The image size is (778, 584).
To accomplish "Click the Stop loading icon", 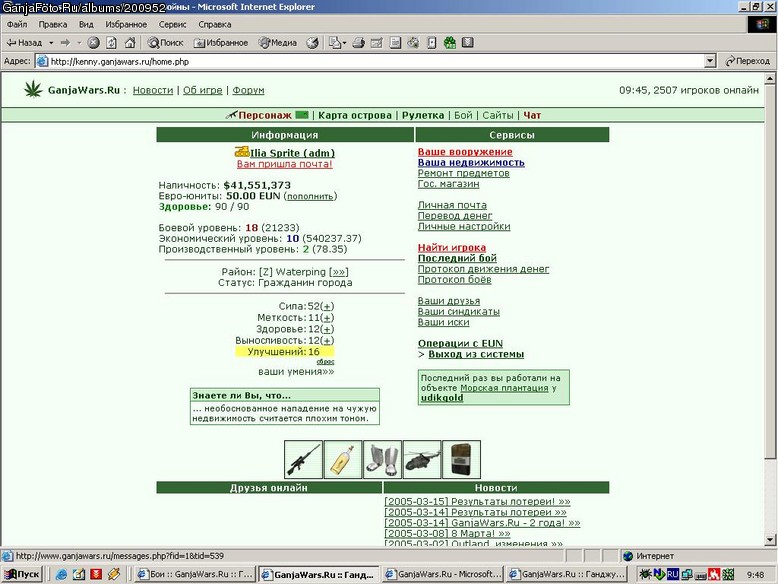I will 93,43.
